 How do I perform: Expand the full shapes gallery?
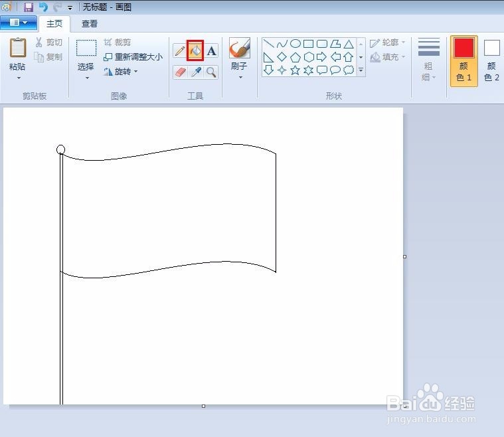coord(361,70)
